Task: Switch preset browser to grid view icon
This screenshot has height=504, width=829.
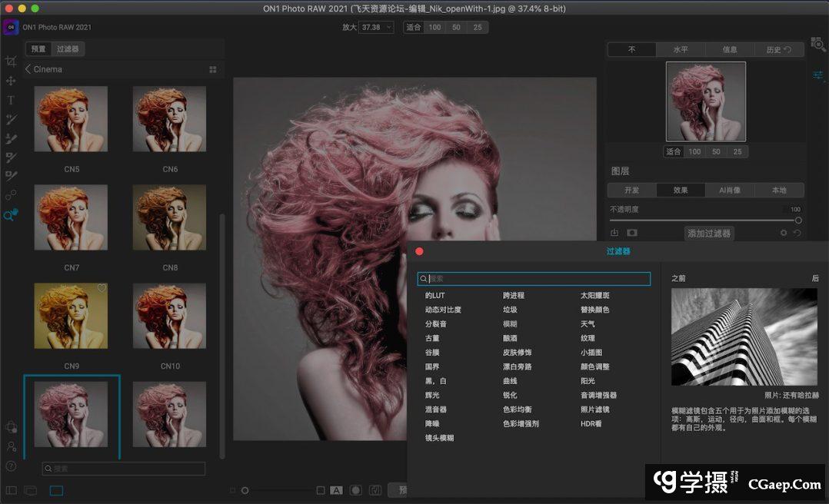Action: (213, 69)
